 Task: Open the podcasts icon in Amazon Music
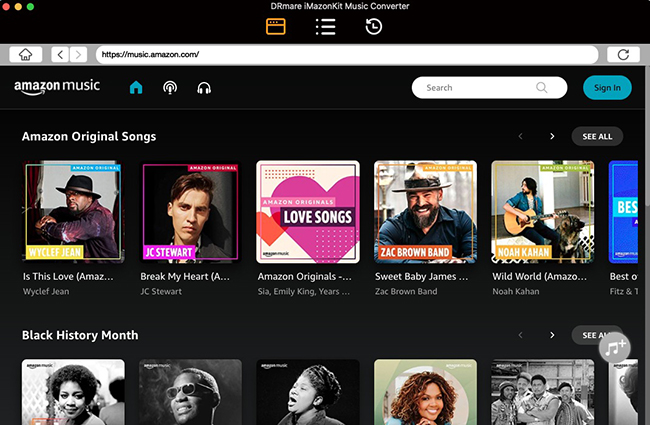click(170, 88)
